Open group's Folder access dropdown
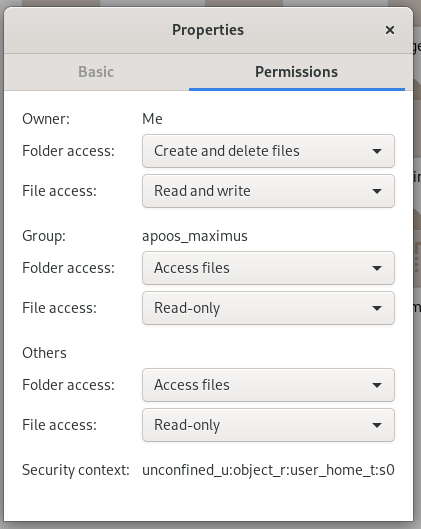Viewport: 421px width, 529px height. point(268,268)
